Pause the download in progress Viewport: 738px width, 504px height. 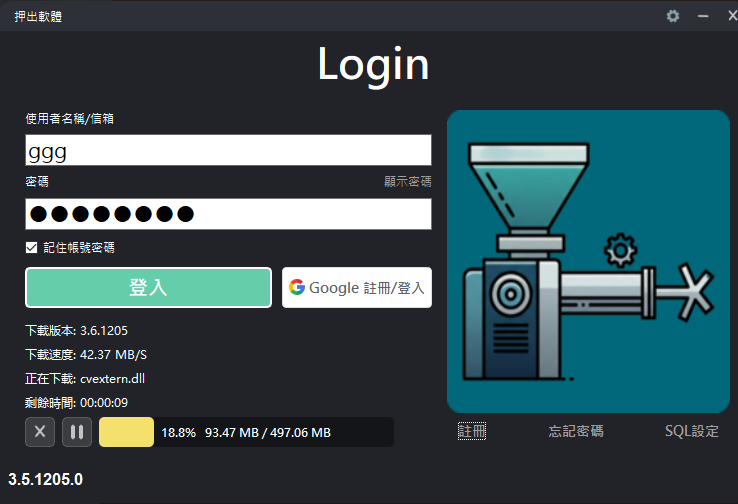(76, 432)
